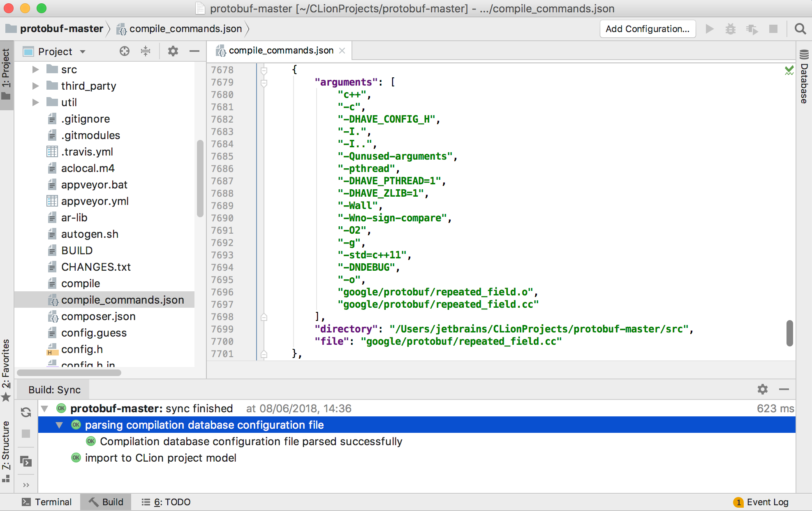Click the Stop square icon in toolbar

click(x=773, y=29)
